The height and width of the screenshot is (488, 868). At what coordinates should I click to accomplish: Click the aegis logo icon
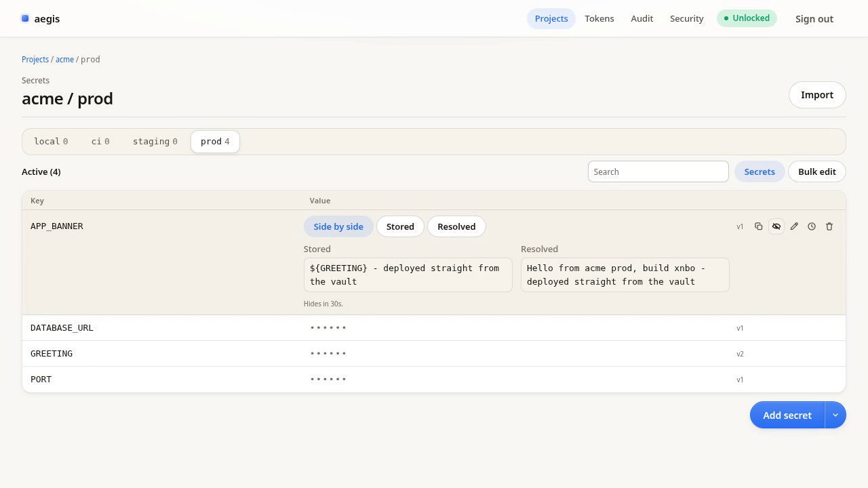click(25, 18)
